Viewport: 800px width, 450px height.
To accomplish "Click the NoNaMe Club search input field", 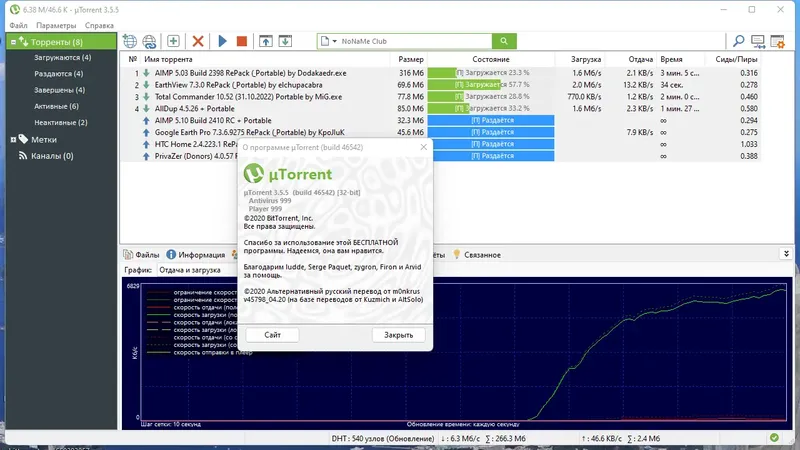I will pyautogui.click(x=415, y=41).
